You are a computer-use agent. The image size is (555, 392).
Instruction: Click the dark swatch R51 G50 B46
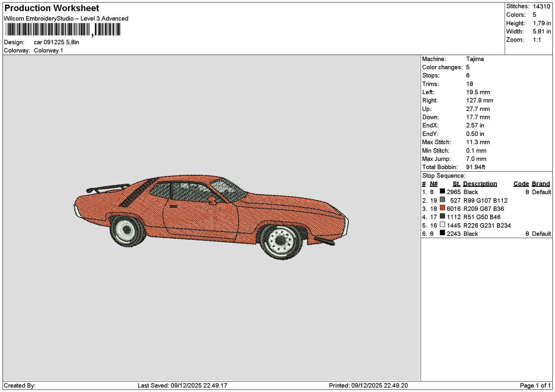pos(442,216)
